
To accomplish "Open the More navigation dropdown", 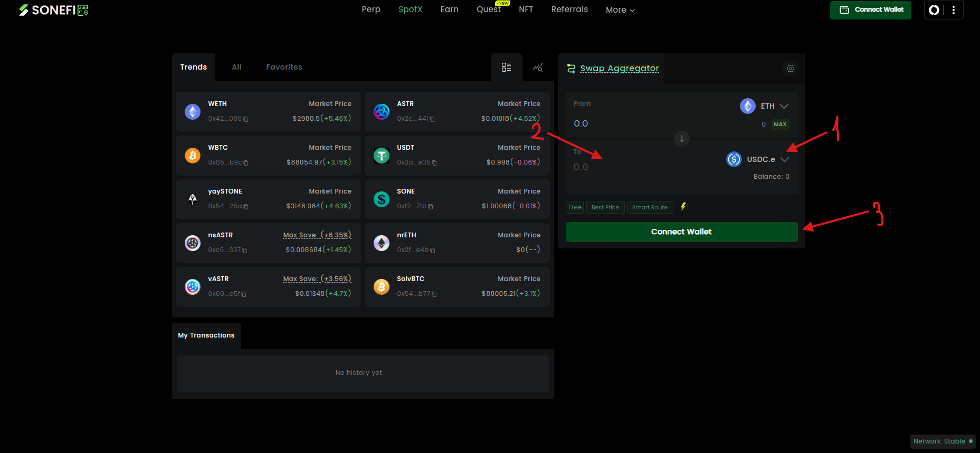I will (x=620, y=10).
